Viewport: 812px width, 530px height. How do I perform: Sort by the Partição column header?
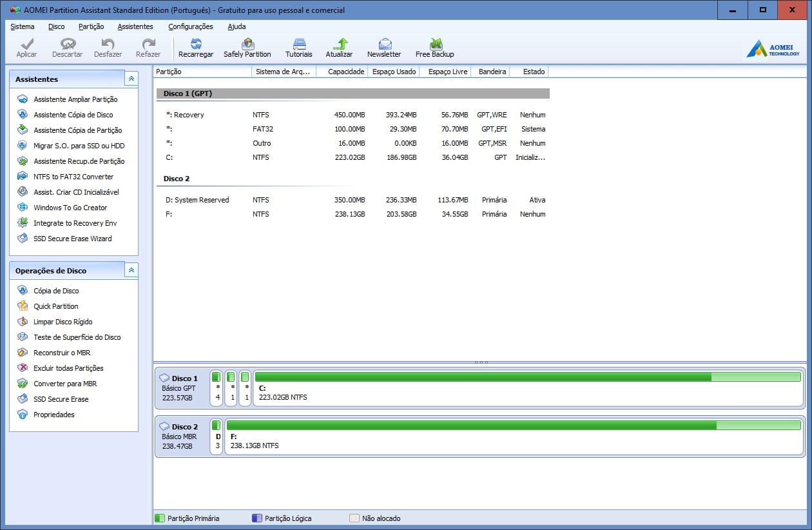click(x=202, y=72)
